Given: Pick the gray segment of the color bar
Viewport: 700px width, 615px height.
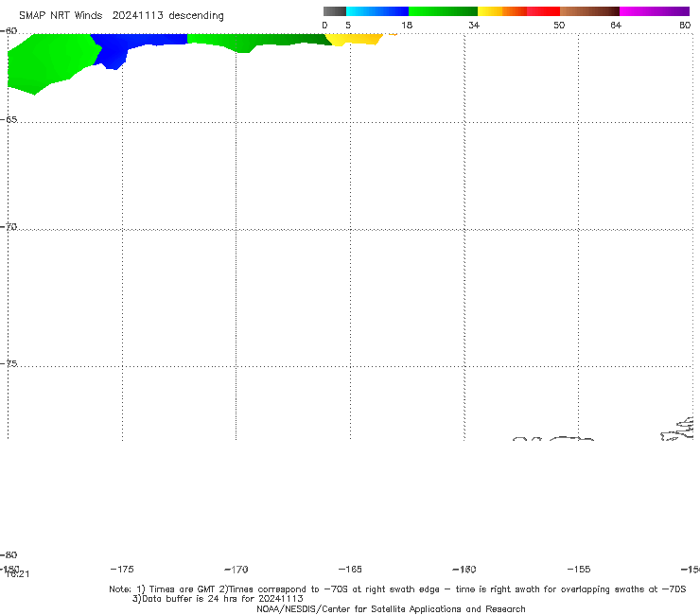Looking at the screenshot, I should coord(334,11).
